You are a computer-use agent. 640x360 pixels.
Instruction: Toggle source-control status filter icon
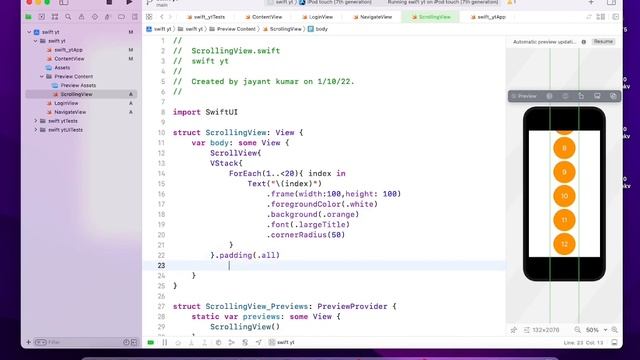[x=134, y=342]
